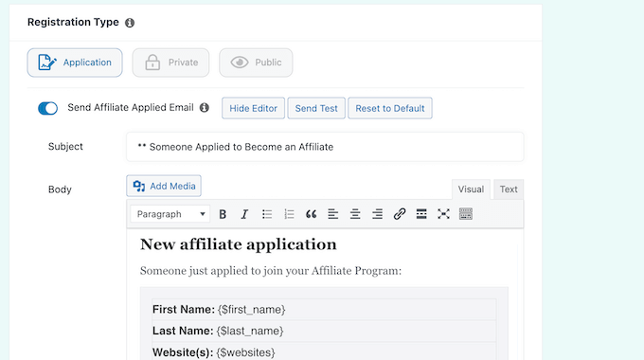Toggle bold formatting
644x360 pixels.
(223, 214)
